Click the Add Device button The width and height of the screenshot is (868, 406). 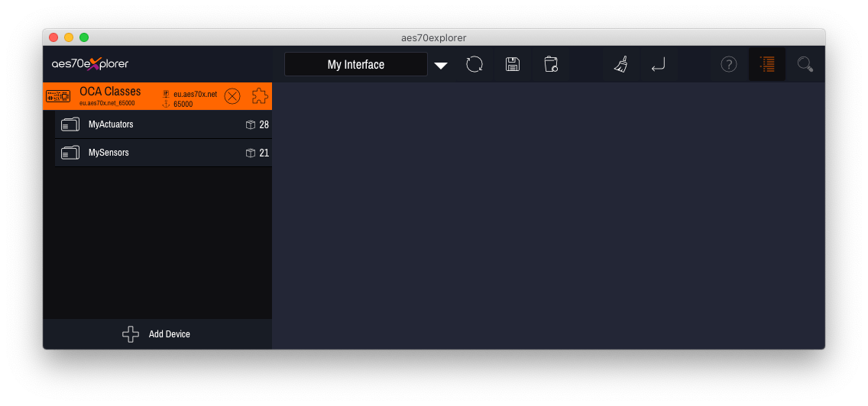(157, 334)
